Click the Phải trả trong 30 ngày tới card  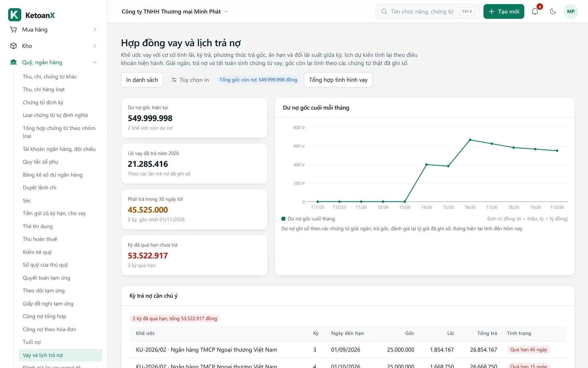coord(194,209)
